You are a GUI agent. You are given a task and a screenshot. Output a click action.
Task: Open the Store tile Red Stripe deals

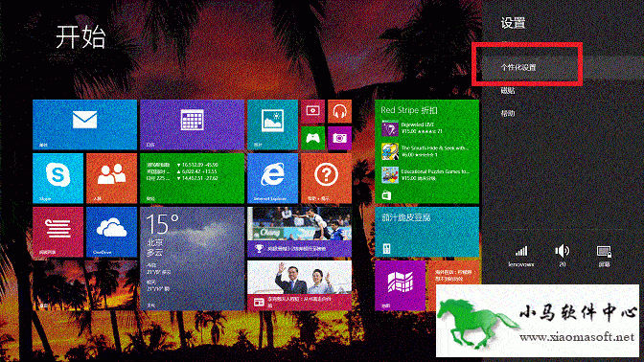tap(426, 151)
